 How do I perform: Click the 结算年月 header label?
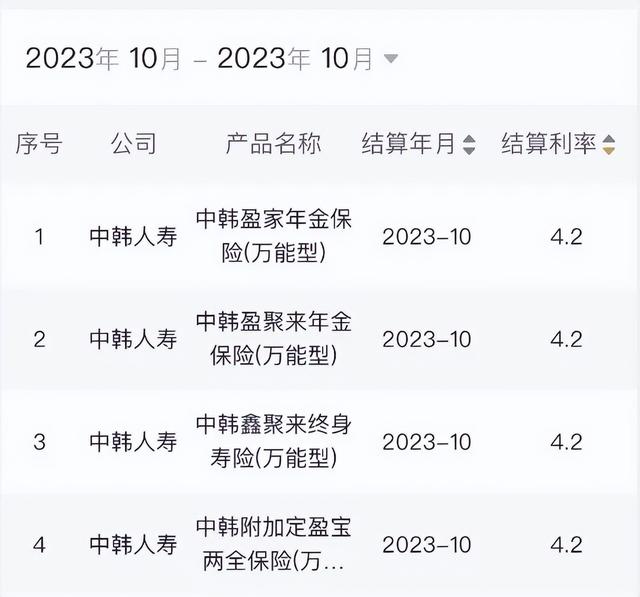pos(408,144)
